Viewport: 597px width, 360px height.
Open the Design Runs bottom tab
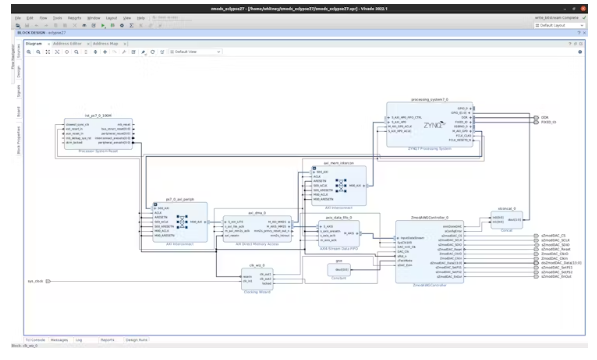click(x=136, y=340)
